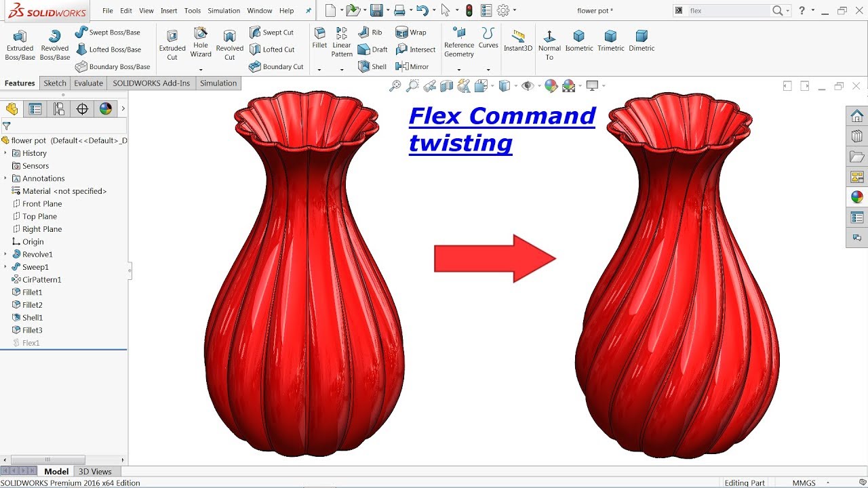
Task: Open the Simulation menu
Action: tap(224, 11)
